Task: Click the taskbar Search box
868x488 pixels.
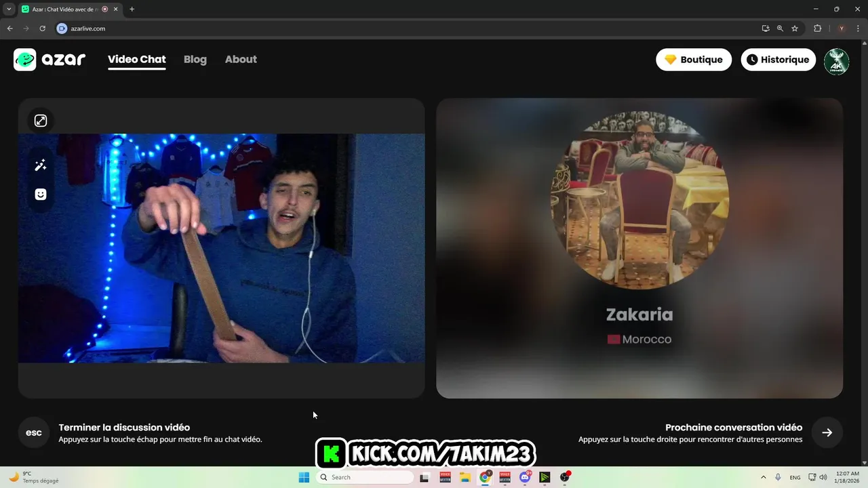Action: click(365, 477)
